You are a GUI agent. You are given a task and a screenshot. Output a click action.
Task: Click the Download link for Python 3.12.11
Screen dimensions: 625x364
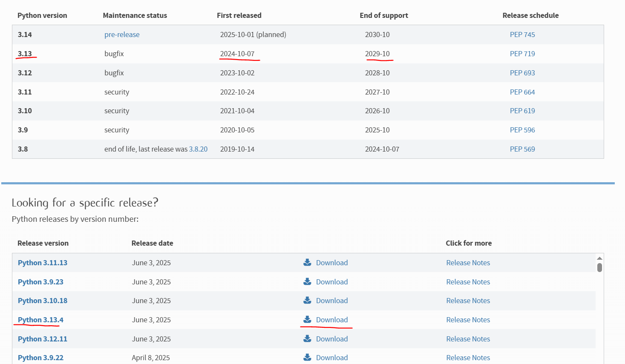click(332, 339)
